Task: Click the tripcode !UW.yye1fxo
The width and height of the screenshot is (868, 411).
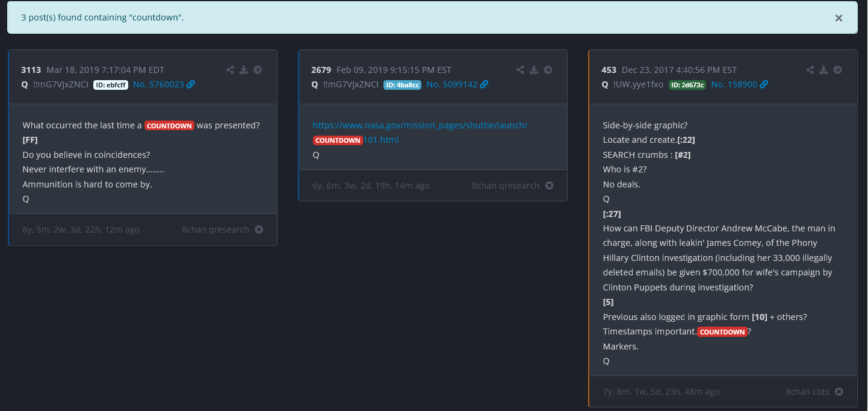Action: [639, 84]
